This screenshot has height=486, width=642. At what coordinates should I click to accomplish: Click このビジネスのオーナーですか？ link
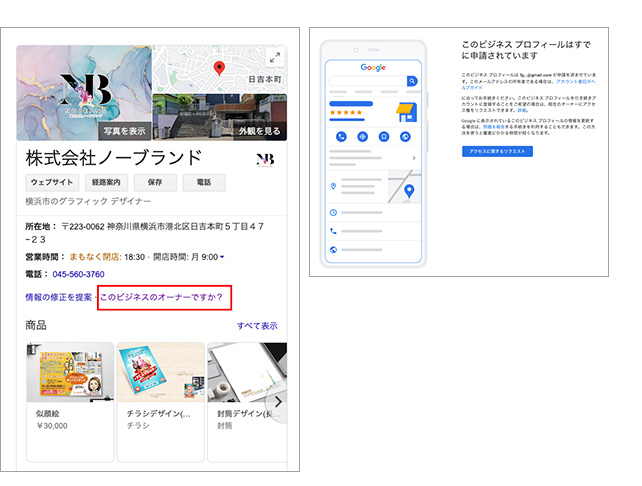pos(161,297)
